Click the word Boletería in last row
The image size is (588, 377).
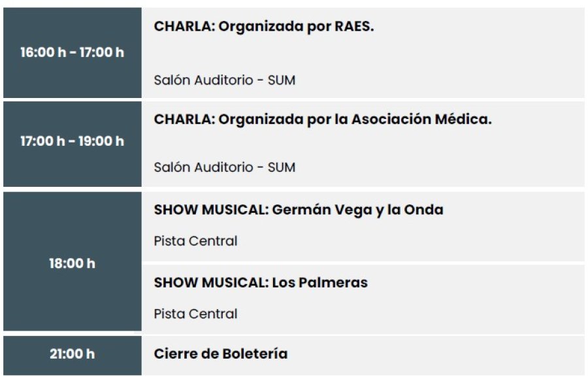[x=255, y=353]
